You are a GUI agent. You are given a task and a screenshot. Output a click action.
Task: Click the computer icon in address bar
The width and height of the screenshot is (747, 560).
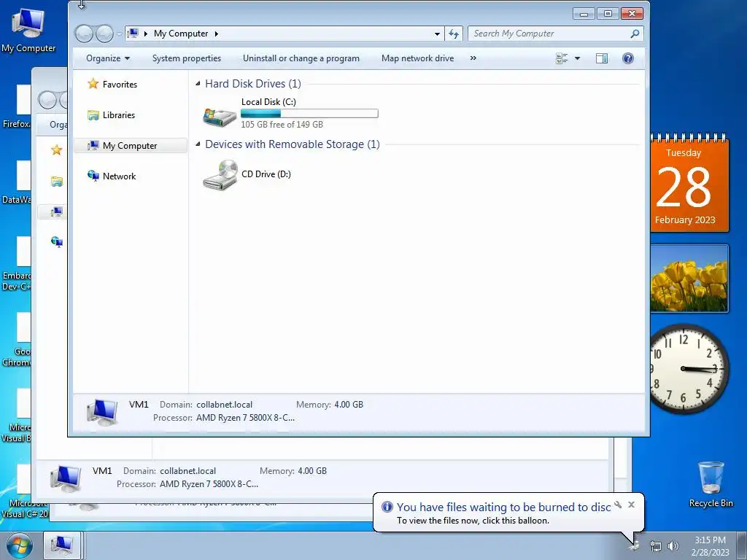pos(133,34)
